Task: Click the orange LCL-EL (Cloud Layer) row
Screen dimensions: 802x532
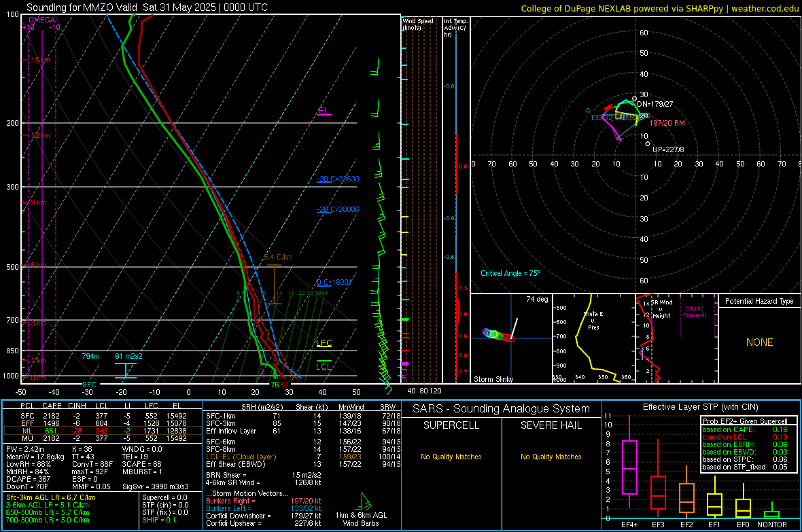Action: [x=303, y=457]
